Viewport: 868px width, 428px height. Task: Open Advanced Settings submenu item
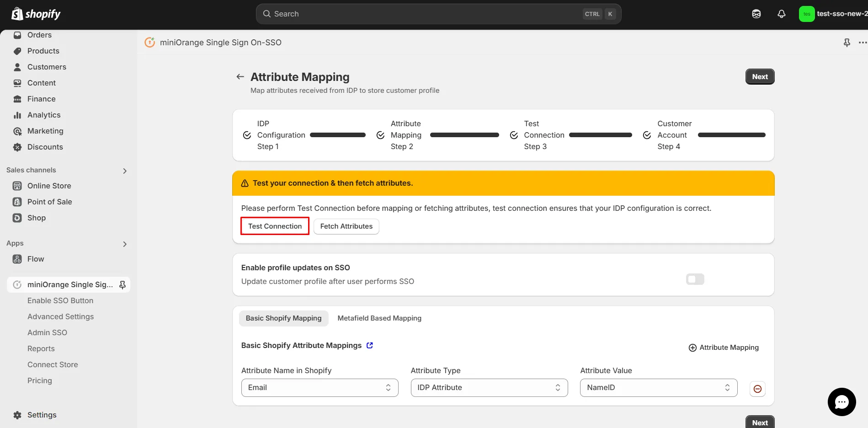pos(60,316)
